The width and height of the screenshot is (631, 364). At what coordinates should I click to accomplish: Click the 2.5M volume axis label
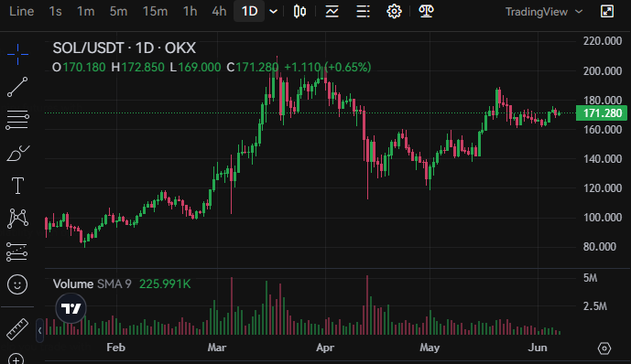tap(594, 306)
